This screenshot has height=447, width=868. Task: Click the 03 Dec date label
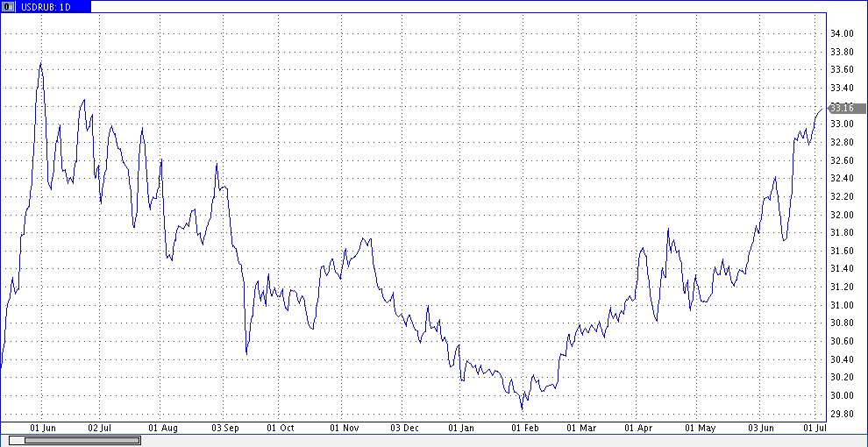tap(404, 429)
